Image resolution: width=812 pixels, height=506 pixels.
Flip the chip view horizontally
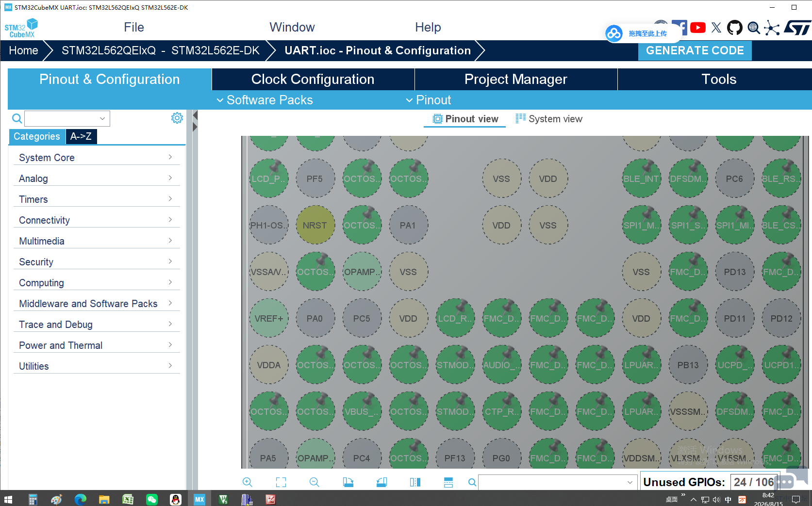coord(415,482)
